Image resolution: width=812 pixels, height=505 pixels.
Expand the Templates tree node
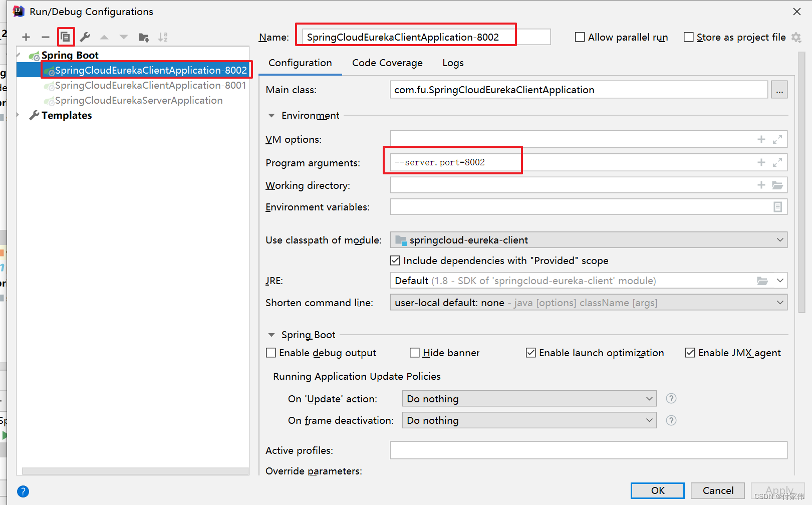point(19,115)
